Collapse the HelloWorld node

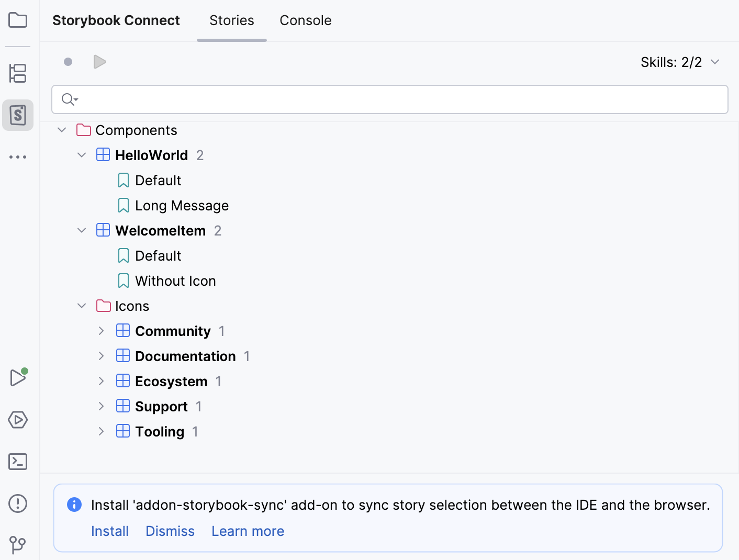pyautogui.click(x=82, y=155)
